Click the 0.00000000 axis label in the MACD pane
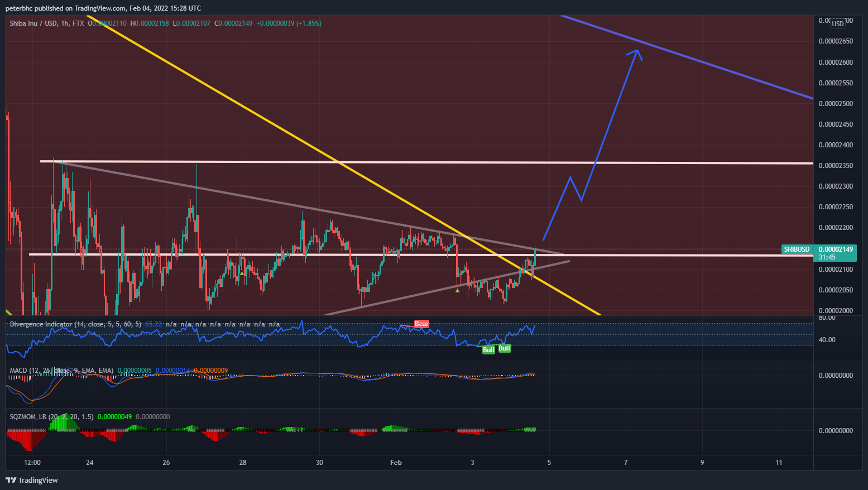The height and width of the screenshot is (490, 868). point(836,376)
